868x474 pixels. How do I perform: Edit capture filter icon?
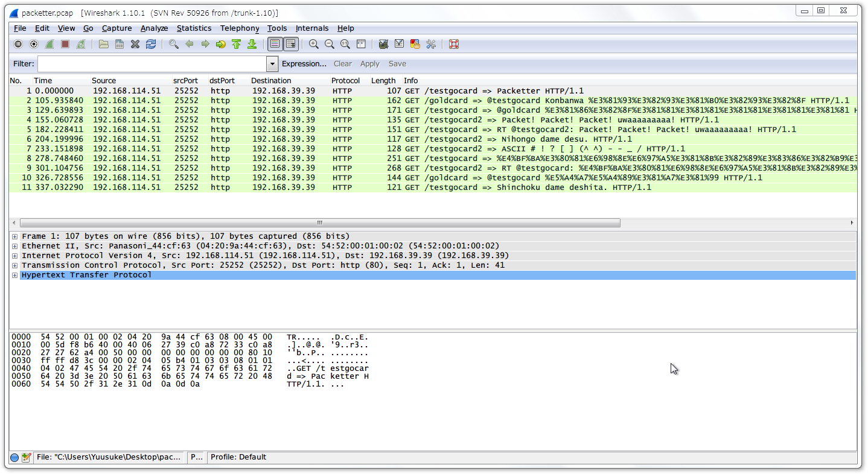point(383,44)
